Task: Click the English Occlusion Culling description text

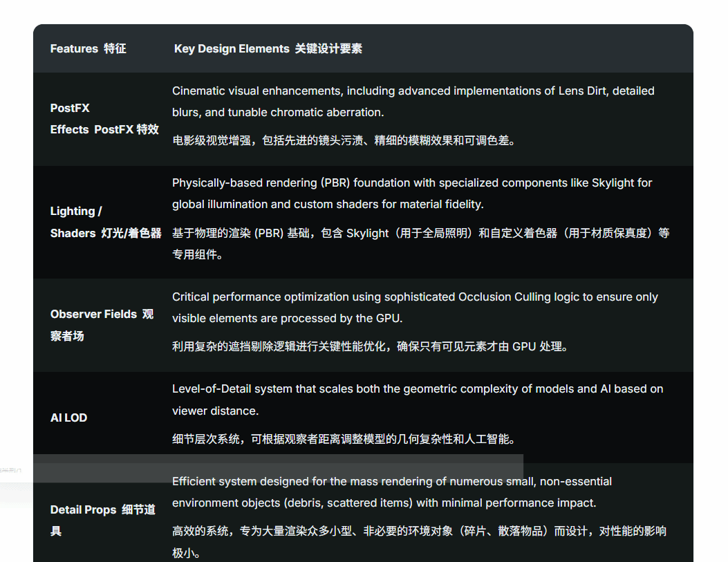Action: pos(414,308)
